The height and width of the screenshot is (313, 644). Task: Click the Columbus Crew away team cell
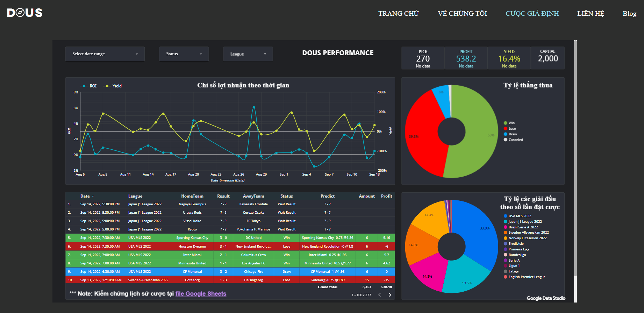(253, 255)
